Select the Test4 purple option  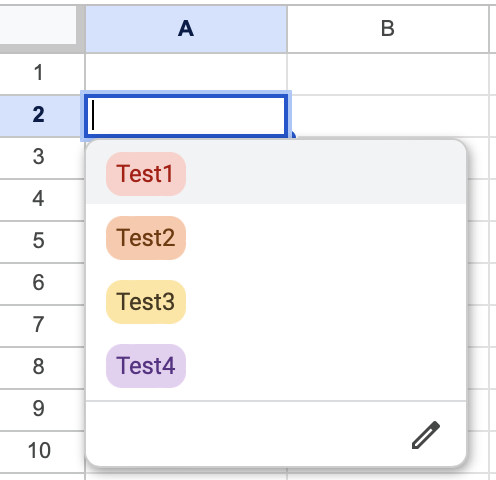click(x=146, y=366)
